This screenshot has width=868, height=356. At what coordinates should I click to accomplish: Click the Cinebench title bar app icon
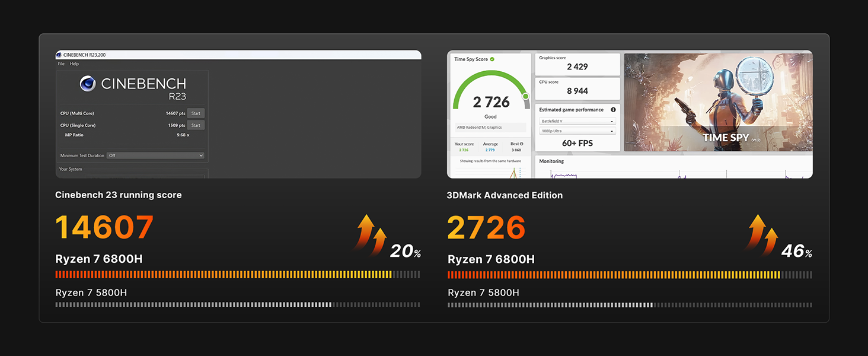coord(60,55)
